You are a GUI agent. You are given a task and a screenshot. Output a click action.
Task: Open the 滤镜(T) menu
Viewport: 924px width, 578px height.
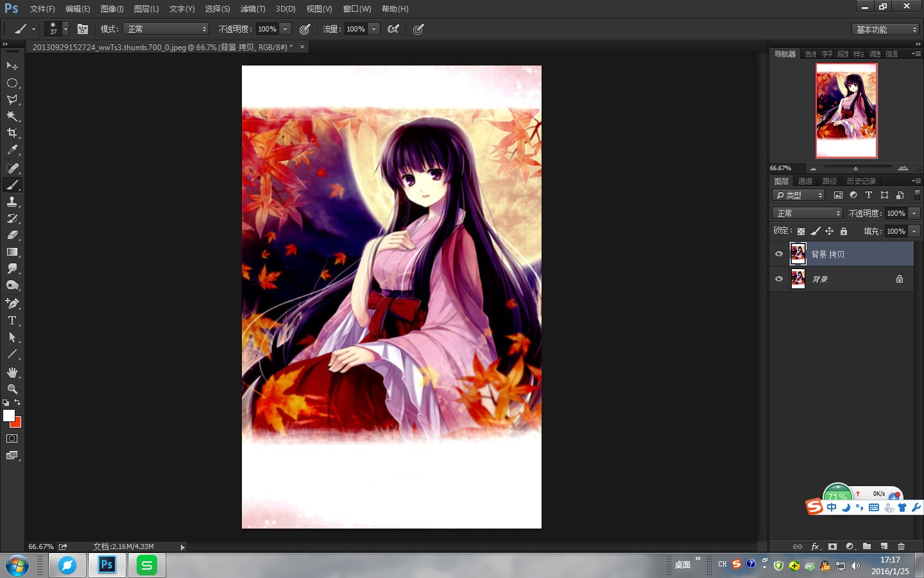click(x=253, y=9)
